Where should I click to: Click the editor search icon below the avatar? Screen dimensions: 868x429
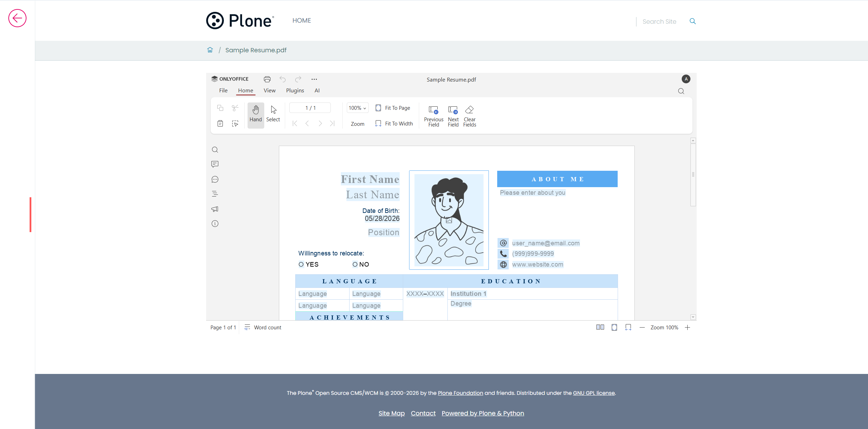(x=681, y=91)
